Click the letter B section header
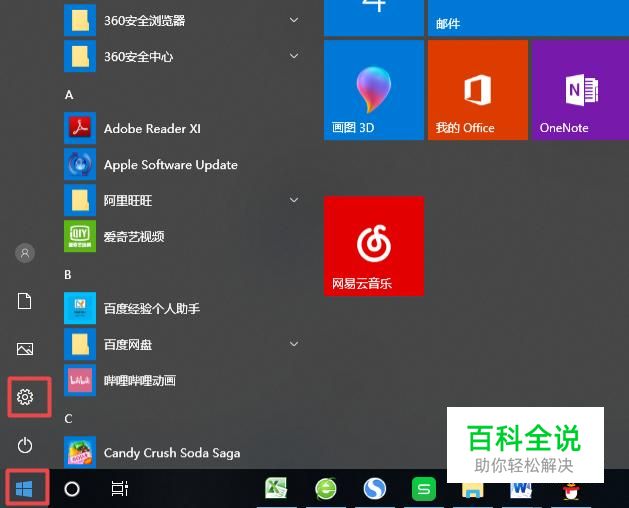 pyautogui.click(x=68, y=274)
